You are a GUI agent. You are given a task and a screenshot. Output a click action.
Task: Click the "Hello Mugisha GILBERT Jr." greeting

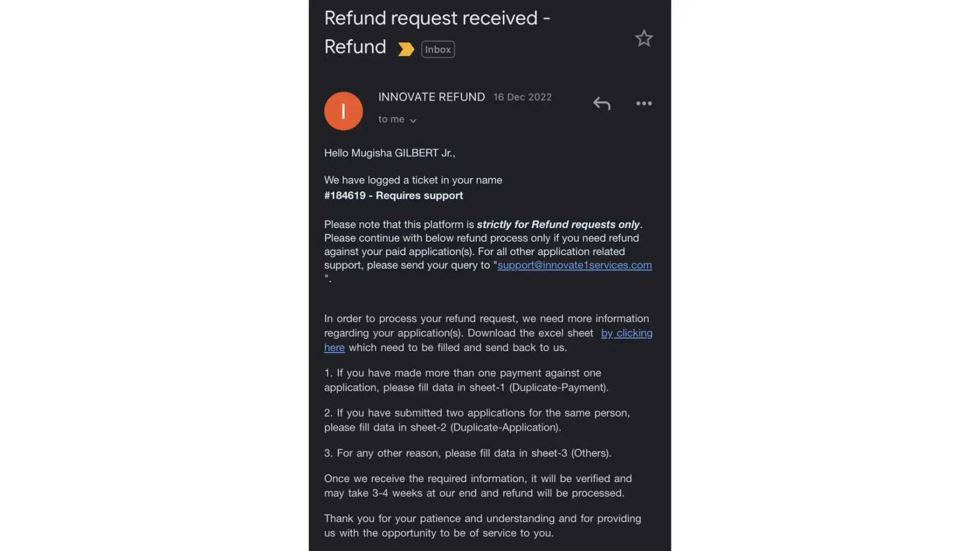tap(389, 153)
